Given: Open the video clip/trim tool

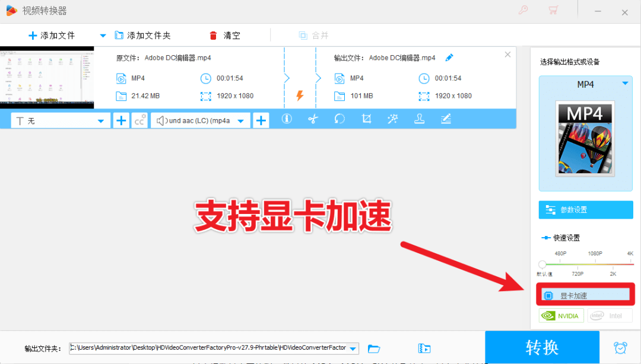Looking at the screenshot, I should click(313, 119).
